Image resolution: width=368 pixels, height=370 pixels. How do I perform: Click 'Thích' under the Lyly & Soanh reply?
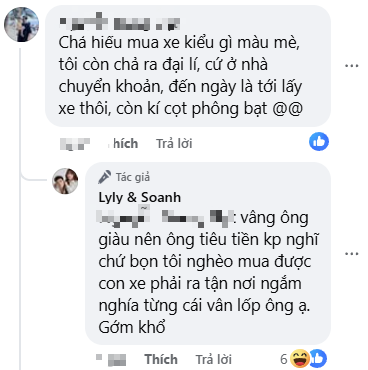(161, 359)
